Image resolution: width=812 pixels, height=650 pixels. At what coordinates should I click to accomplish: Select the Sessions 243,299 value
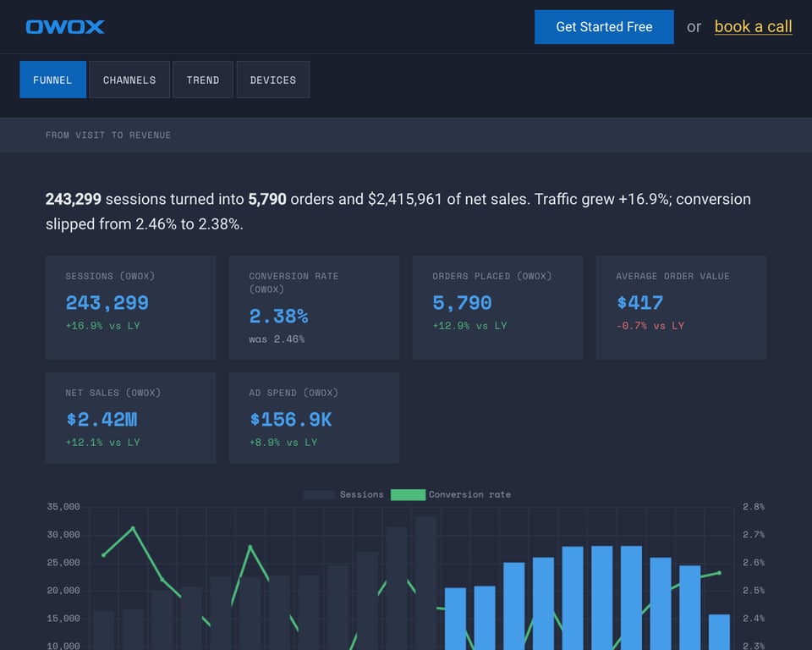[x=107, y=303]
